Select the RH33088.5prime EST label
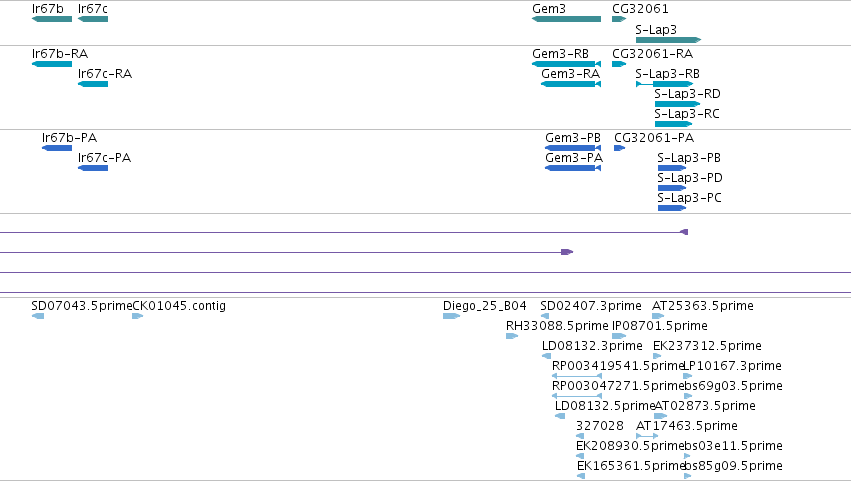851x481 pixels. [x=557, y=326]
